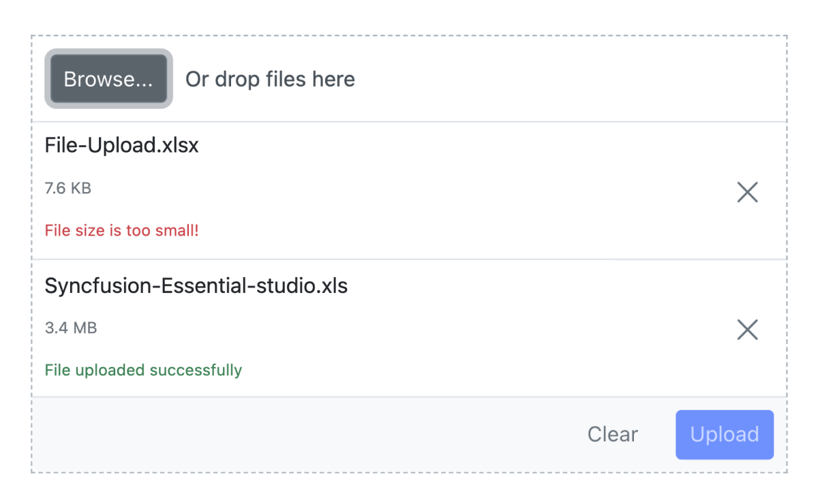Viewport: 818px width, 504px height.
Task: Click the 7.6 KB file size label
Action: point(67,188)
